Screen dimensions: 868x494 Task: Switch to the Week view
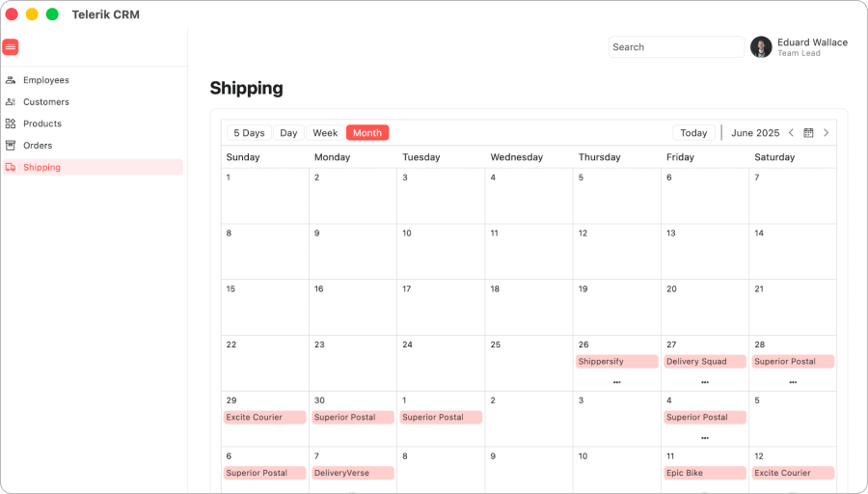pyautogui.click(x=325, y=133)
